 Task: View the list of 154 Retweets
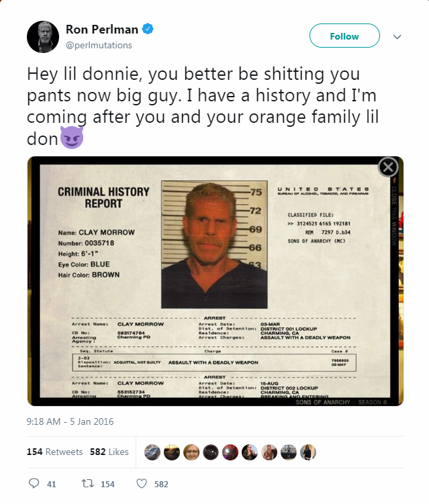pyautogui.click(x=55, y=452)
